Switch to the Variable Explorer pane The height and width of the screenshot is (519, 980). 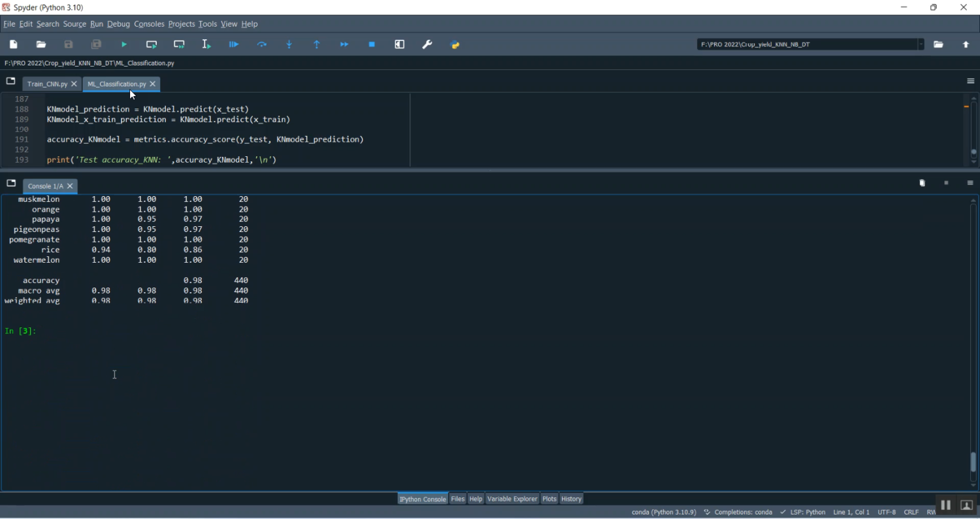pyautogui.click(x=512, y=499)
